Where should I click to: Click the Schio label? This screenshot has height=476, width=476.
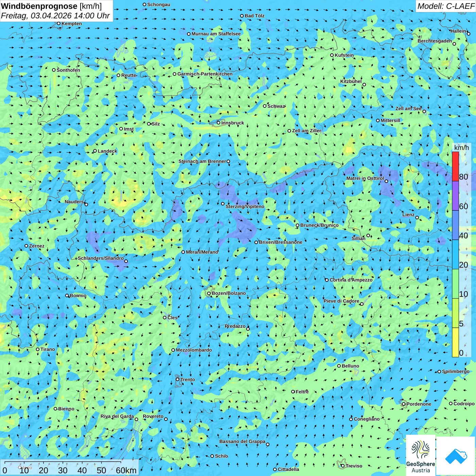[x=221, y=456]
